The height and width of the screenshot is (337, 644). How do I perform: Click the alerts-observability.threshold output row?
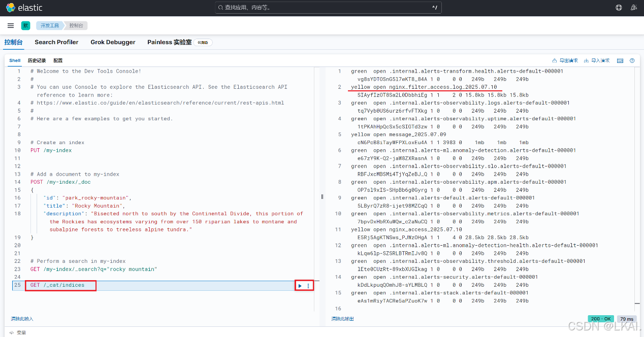(468, 261)
